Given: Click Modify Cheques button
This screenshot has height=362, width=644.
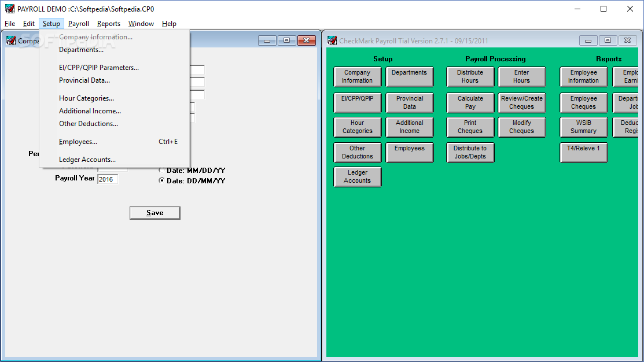Looking at the screenshot, I should click(x=521, y=127).
